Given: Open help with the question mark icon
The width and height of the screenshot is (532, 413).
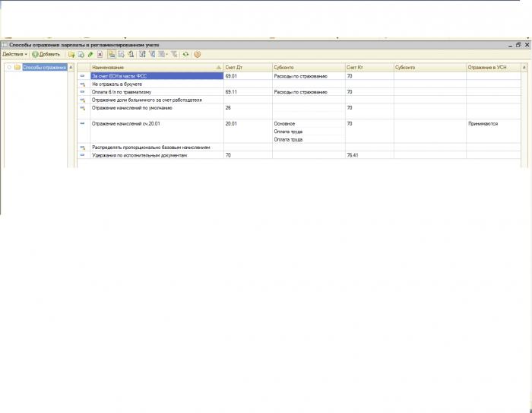Looking at the screenshot, I should coord(197,54).
